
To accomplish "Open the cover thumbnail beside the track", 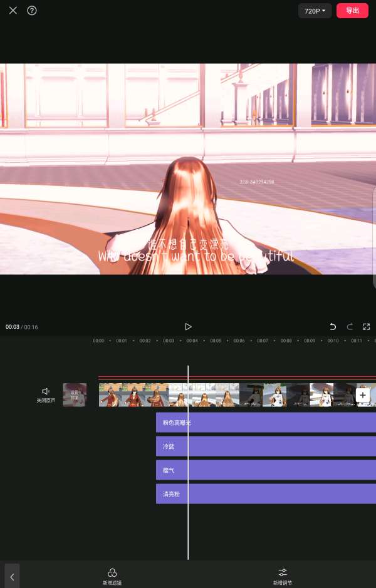I will pyautogui.click(x=75, y=395).
